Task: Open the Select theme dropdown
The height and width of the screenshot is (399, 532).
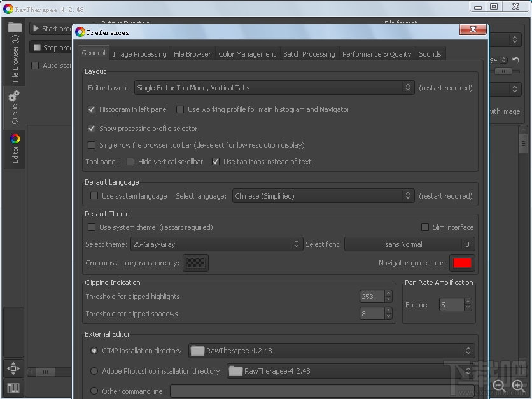Action: (216, 244)
